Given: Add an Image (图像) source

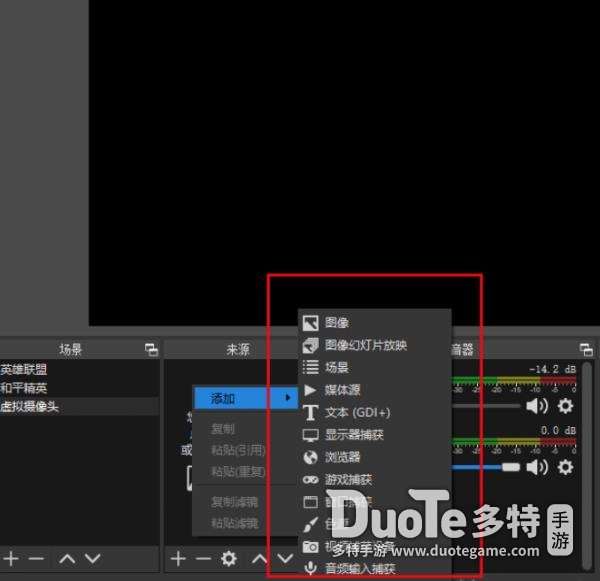Looking at the screenshot, I should [374, 323].
